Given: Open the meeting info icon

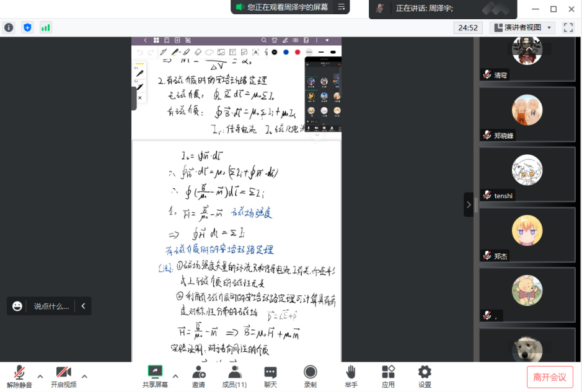Looking at the screenshot, I should pyautogui.click(x=9, y=27).
